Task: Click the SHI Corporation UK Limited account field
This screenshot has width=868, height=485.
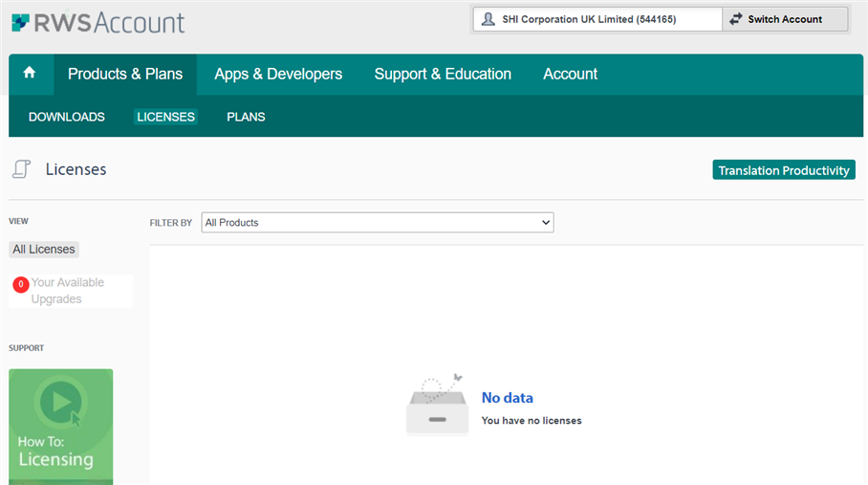Action: (597, 19)
